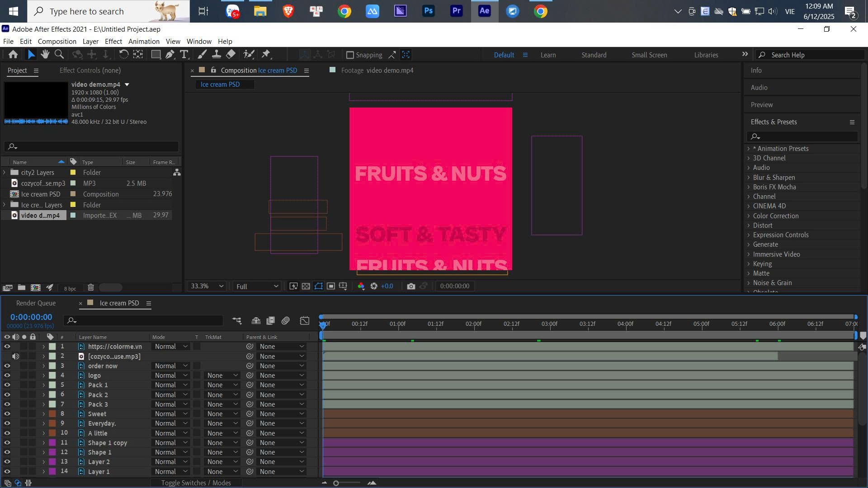Screen dimensions: 868x488
Task: Switch to Small Screen workspace
Action: [x=649, y=55]
